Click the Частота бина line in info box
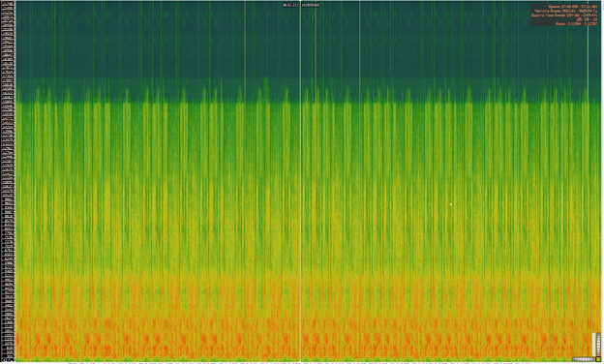This screenshot has width=604, height=364. (565, 11)
